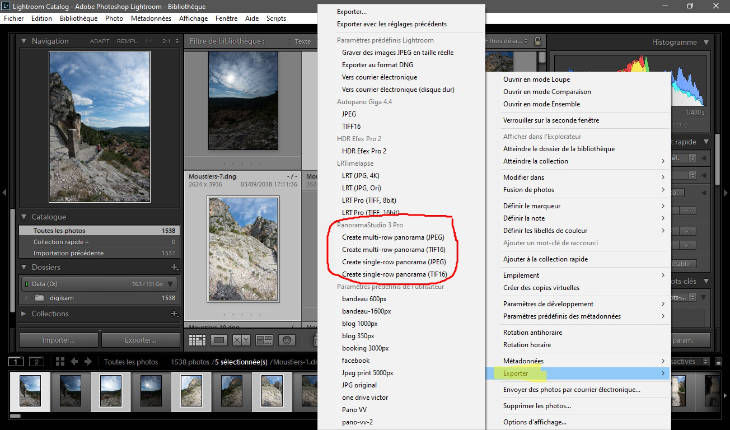Choose HDR Efex Pro 2 export preset
The width and height of the screenshot is (730, 430).
[364, 151]
